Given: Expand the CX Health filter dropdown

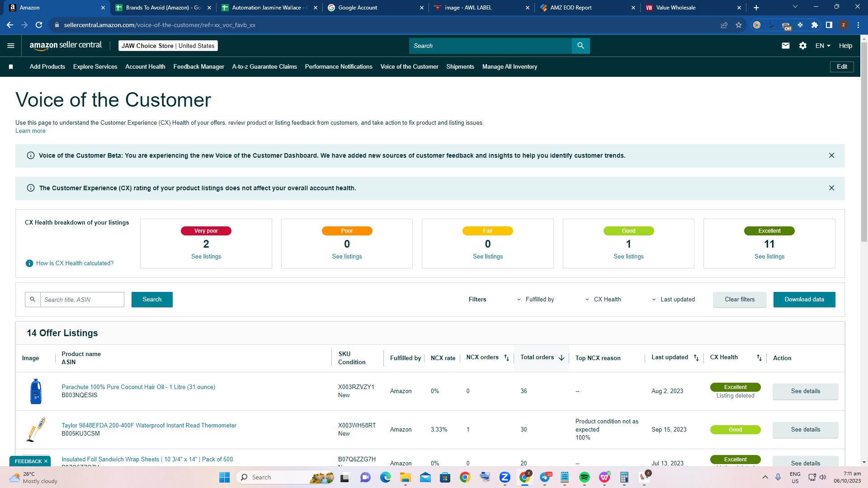Looking at the screenshot, I should click(x=603, y=300).
